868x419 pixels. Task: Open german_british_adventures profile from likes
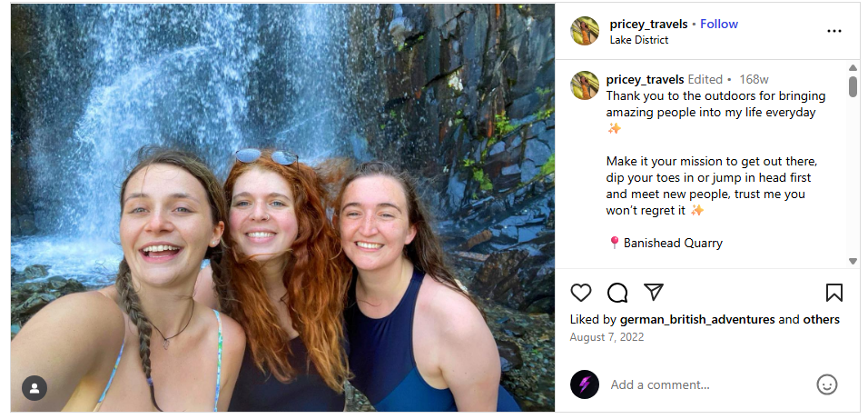pyautogui.click(x=697, y=320)
